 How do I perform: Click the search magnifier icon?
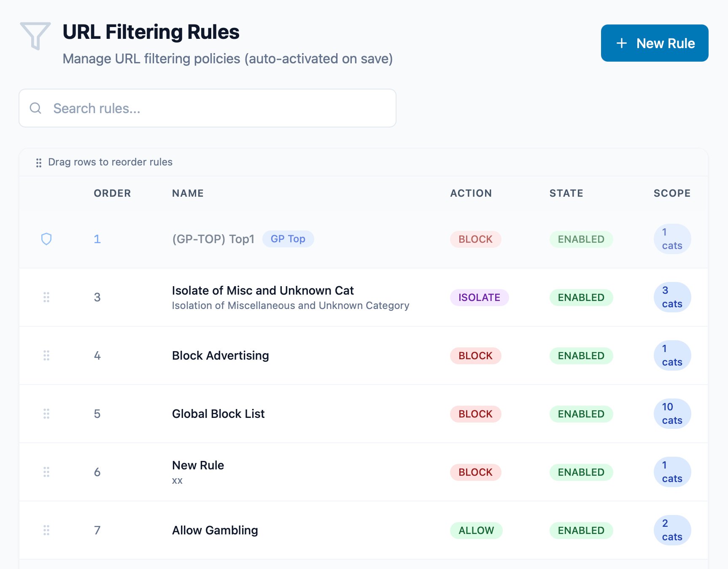(35, 108)
